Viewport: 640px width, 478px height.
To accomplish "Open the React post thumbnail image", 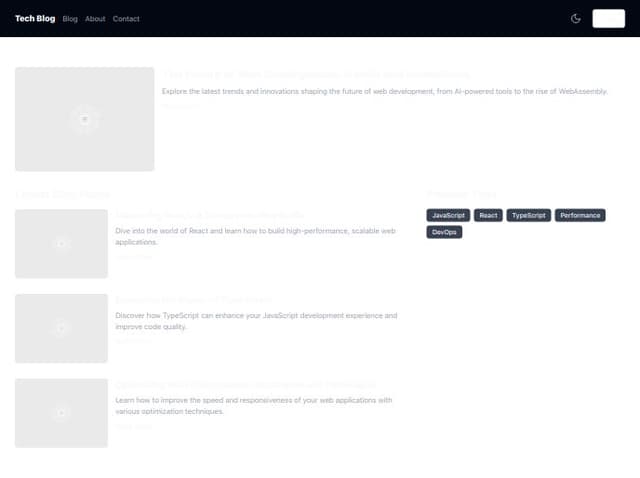I will 61,243.
